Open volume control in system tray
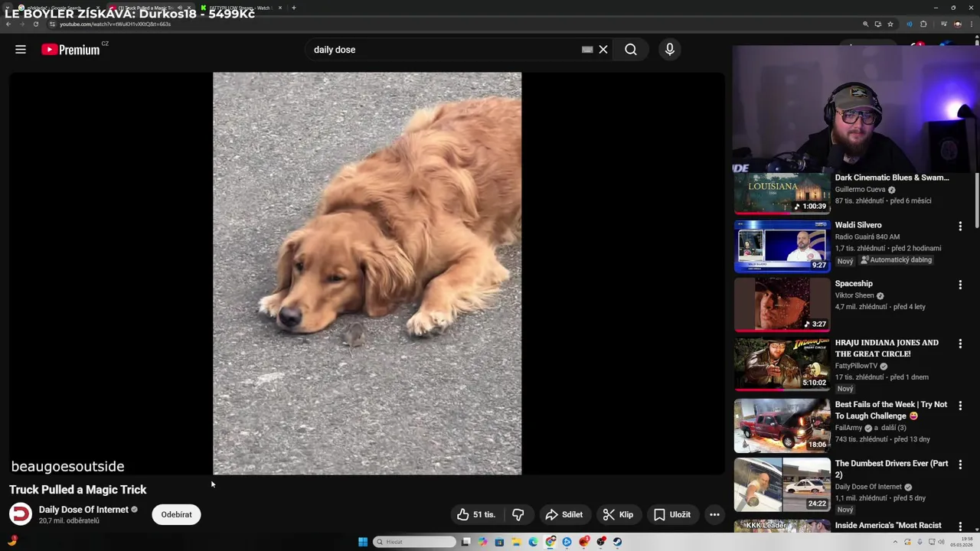Screen dimensions: 980x551 pyautogui.click(x=941, y=542)
